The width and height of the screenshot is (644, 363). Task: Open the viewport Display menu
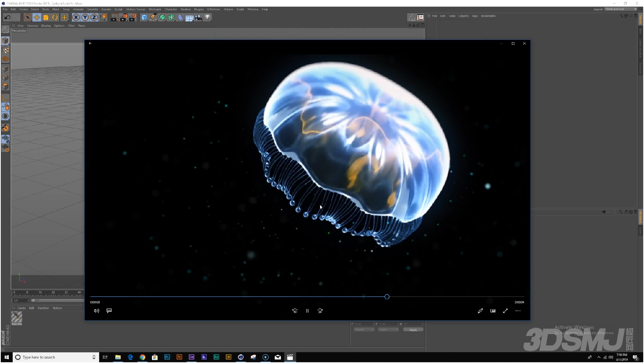coord(46,26)
